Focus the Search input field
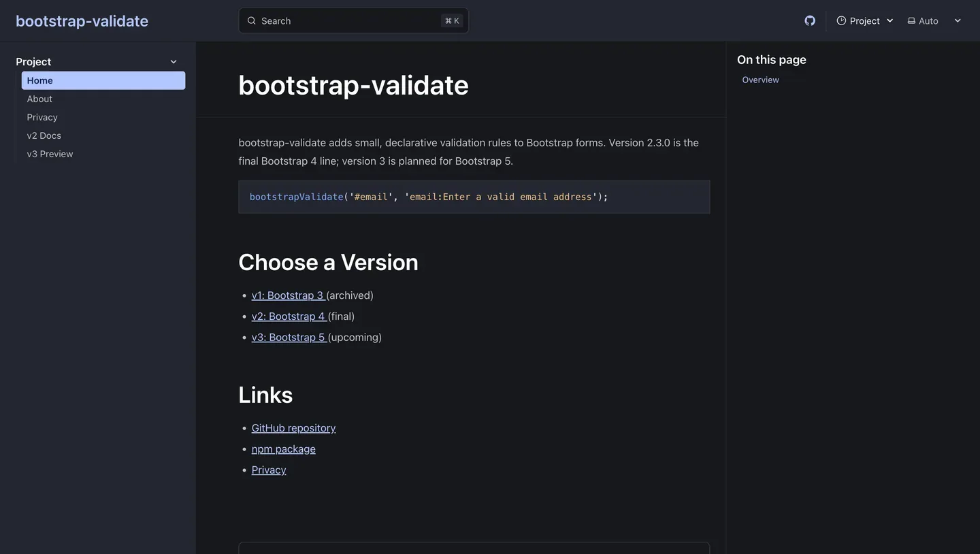Image resolution: width=980 pixels, height=554 pixels. point(353,20)
